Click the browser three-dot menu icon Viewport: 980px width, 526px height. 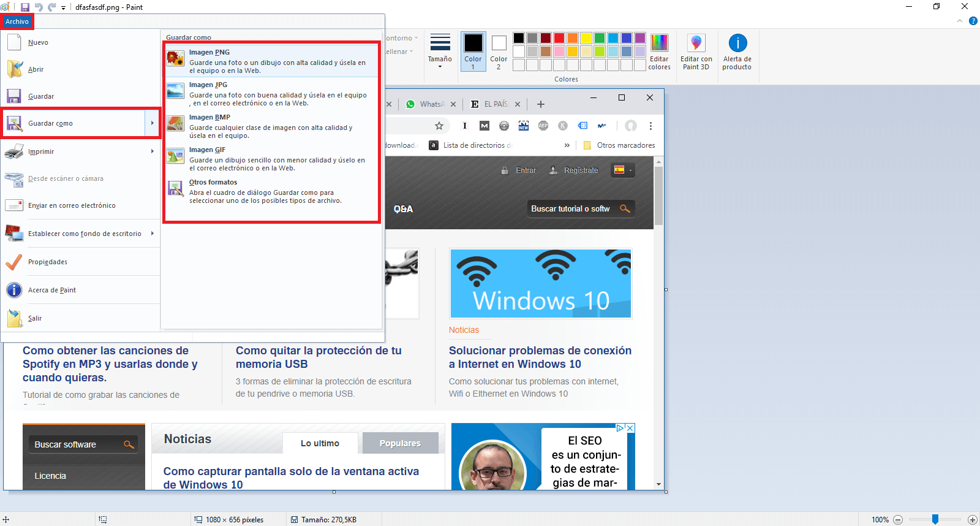point(650,126)
